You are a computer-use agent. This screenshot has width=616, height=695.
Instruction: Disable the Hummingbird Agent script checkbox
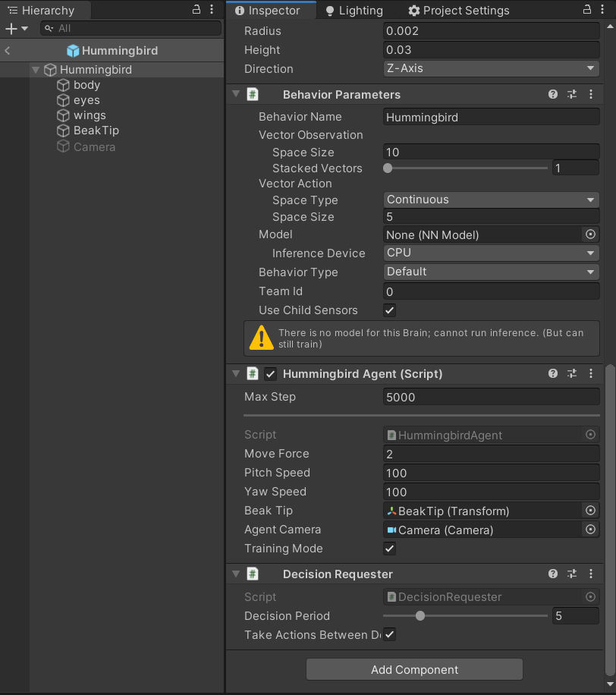(270, 373)
